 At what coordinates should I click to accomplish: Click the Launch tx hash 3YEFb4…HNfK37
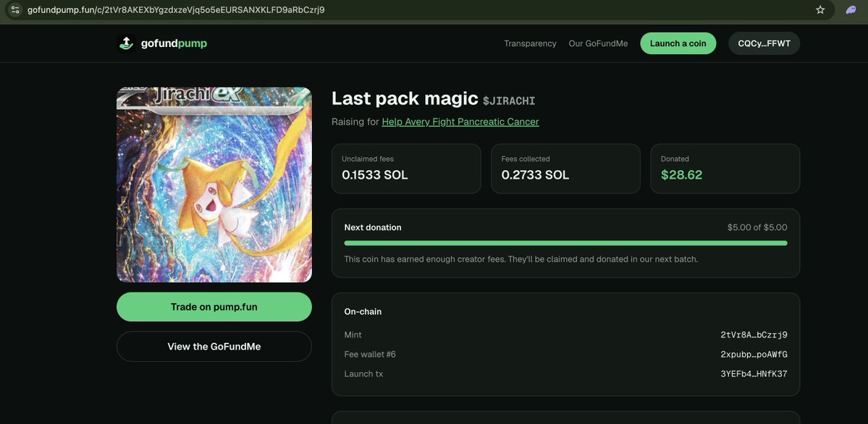[754, 373]
